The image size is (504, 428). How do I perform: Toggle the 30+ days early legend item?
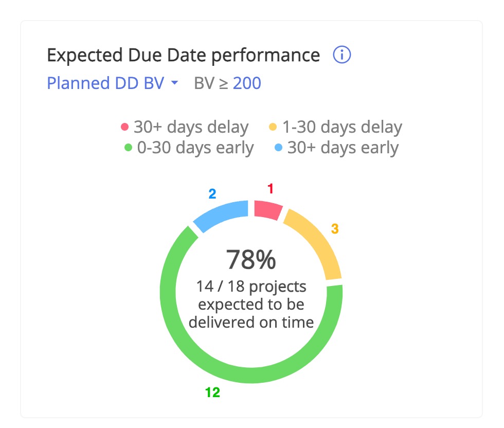(x=336, y=148)
